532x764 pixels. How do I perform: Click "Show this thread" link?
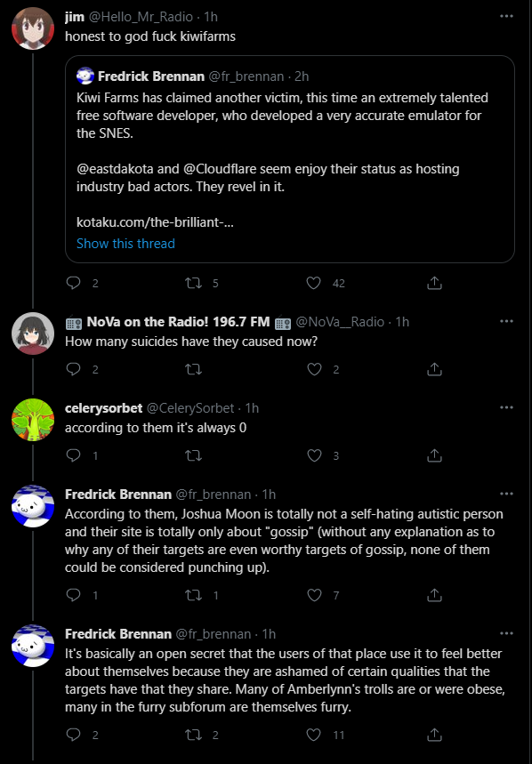[125, 244]
